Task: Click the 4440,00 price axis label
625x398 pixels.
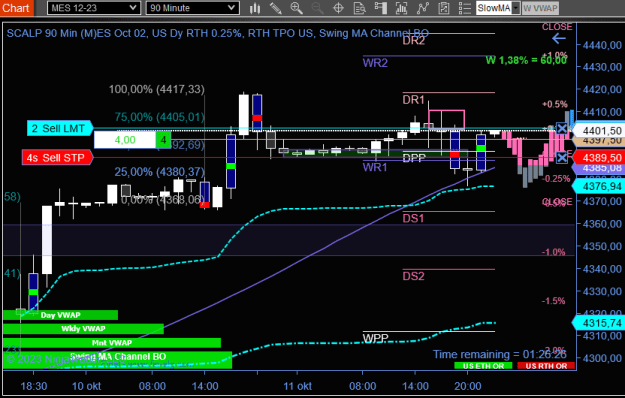Action: 602,45
